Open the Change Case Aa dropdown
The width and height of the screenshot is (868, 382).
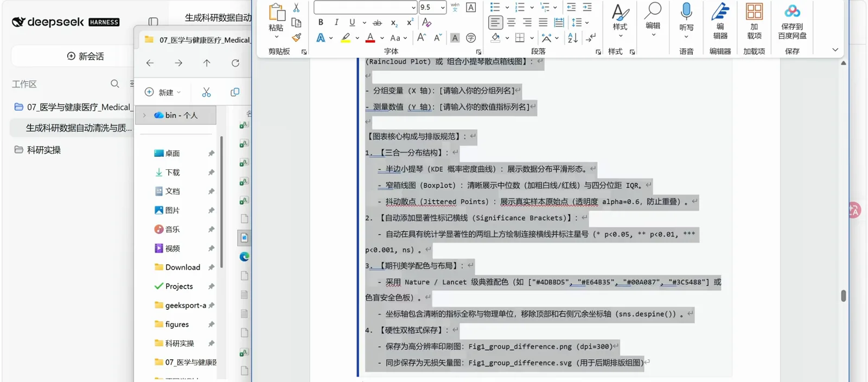click(398, 38)
